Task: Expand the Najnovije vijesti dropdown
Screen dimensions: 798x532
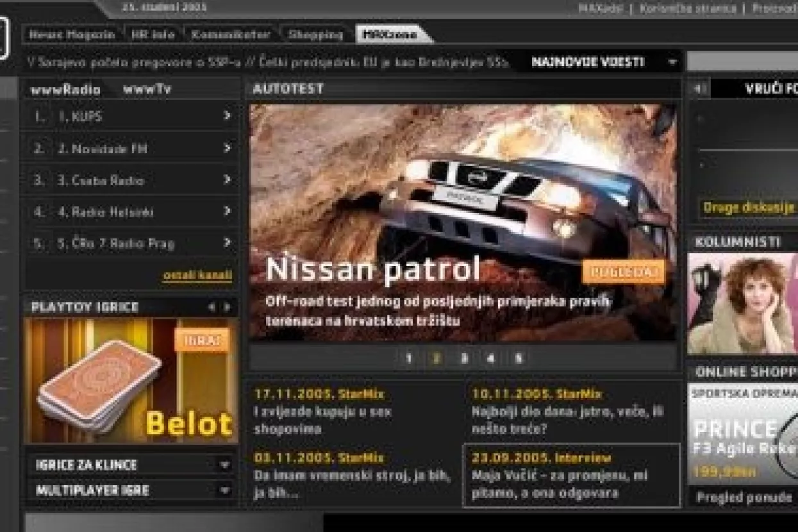Action: point(672,62)
